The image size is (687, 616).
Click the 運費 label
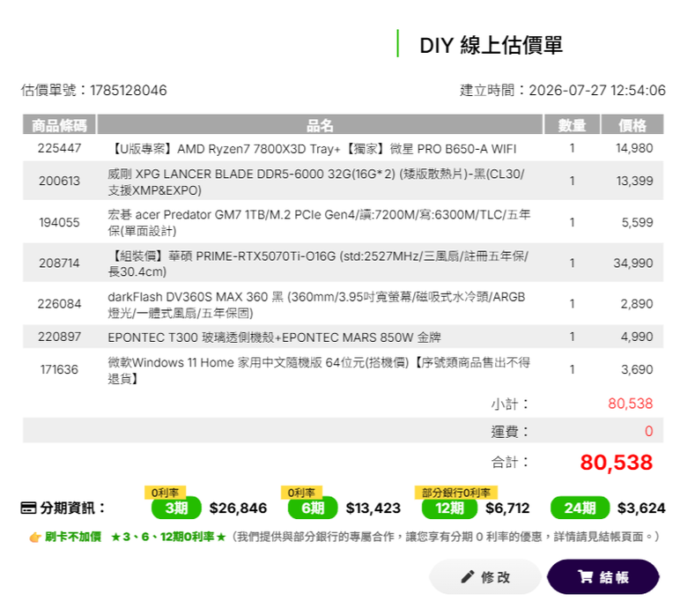pos(510,432)
